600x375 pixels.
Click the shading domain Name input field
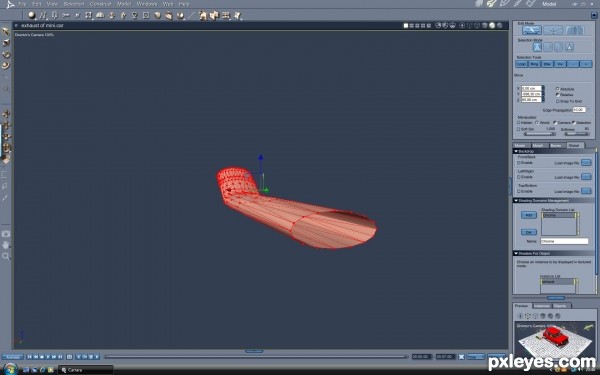(564, 241)
